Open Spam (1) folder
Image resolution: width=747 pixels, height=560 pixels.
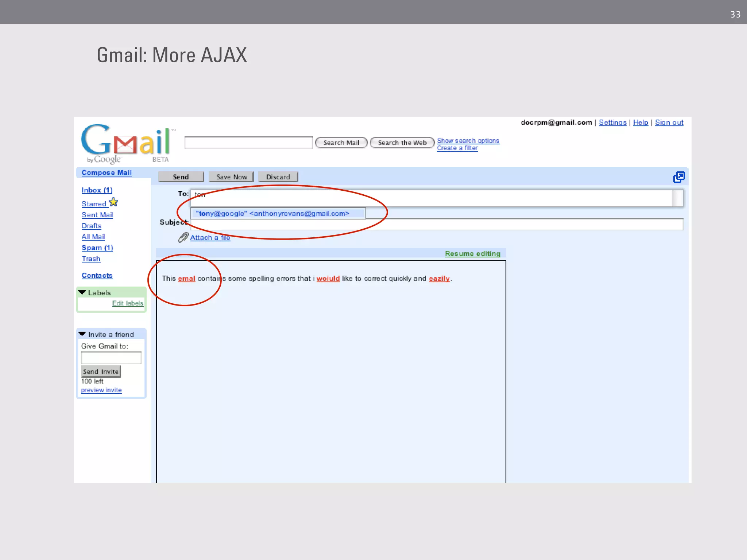coord(97,248)
